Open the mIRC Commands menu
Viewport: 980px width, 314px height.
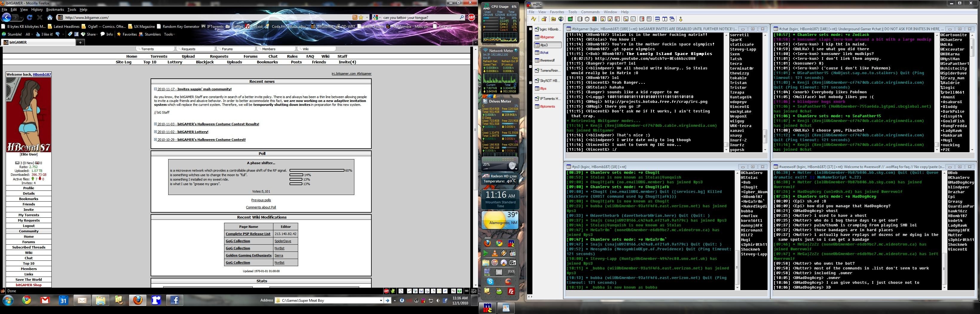click(x=590, y=12)
